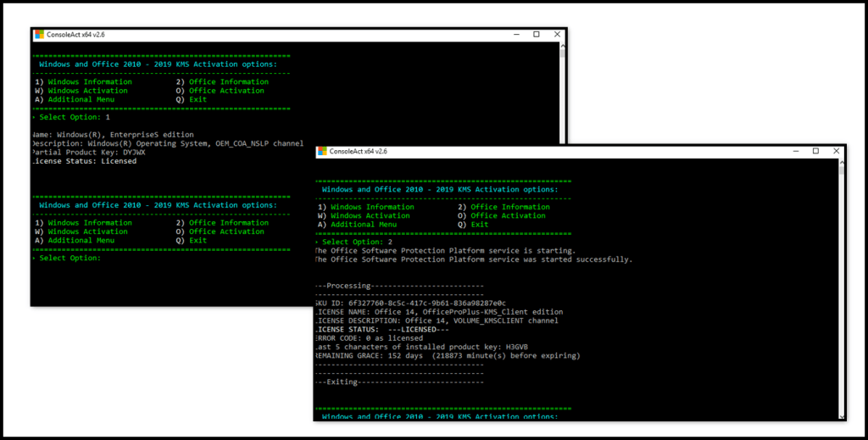Click the ConsoleAct logo icon in left window title bar
868x440 pixels.
[x=39, y=34]
